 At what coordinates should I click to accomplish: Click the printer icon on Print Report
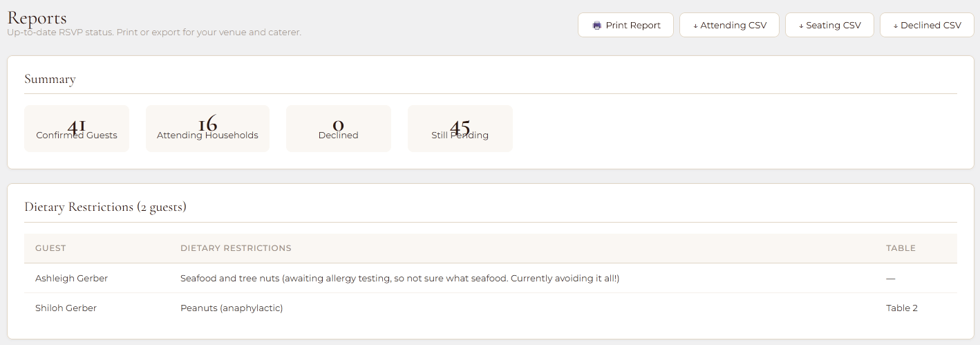click(596, 26)
